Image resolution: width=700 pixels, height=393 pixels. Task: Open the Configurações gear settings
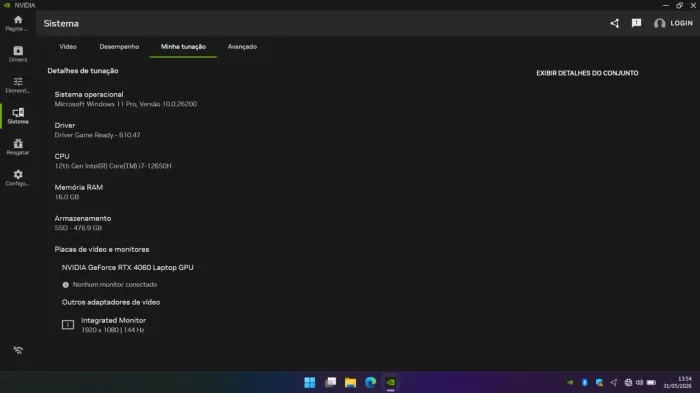[x=18, y=178]
